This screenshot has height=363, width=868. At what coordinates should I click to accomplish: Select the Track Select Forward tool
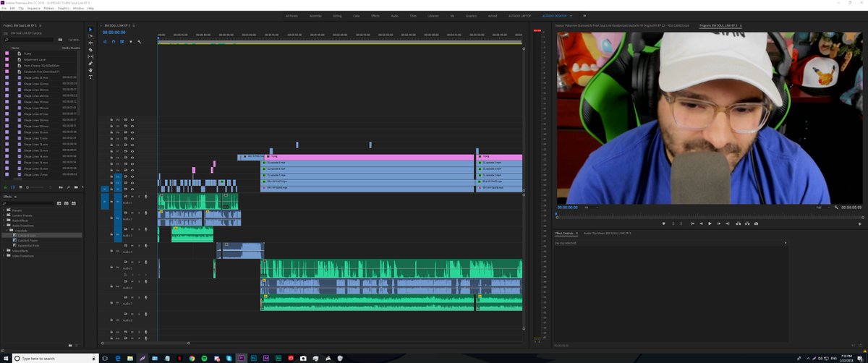coord(90,37)
